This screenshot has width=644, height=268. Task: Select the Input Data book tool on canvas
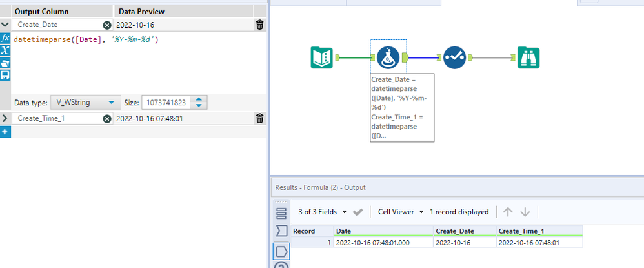(x=321, y=57)
